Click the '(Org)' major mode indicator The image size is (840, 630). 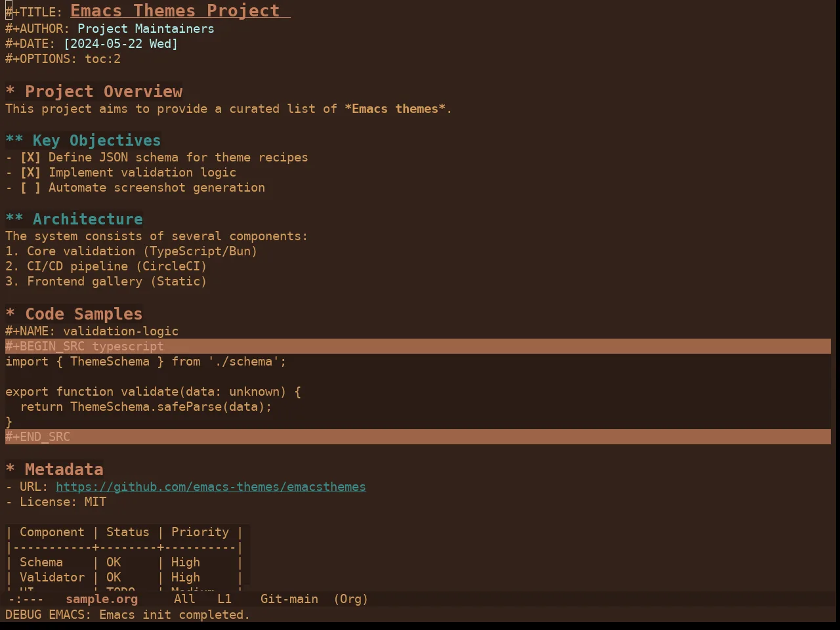(x=351, y=599)
